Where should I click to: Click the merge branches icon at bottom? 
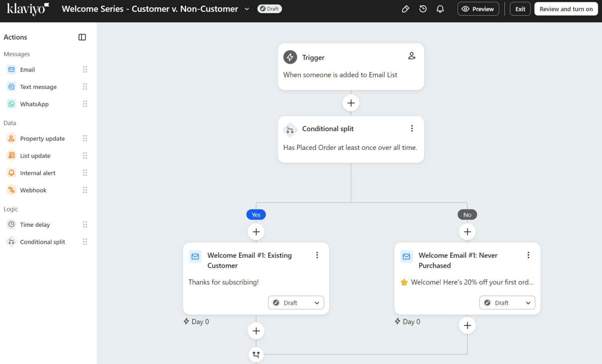pos(256,355)
